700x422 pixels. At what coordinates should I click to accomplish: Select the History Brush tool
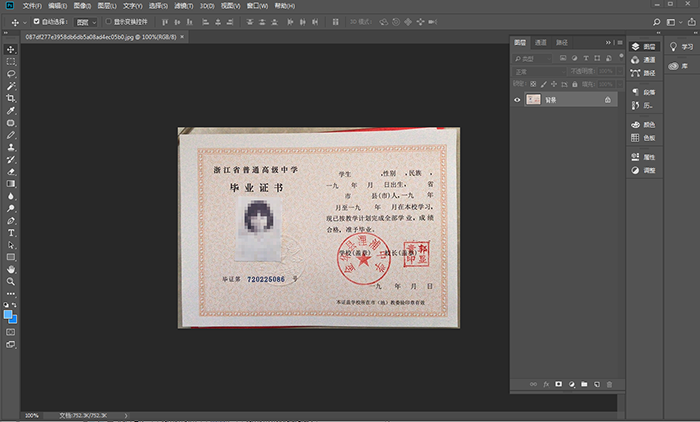point(11,159)
